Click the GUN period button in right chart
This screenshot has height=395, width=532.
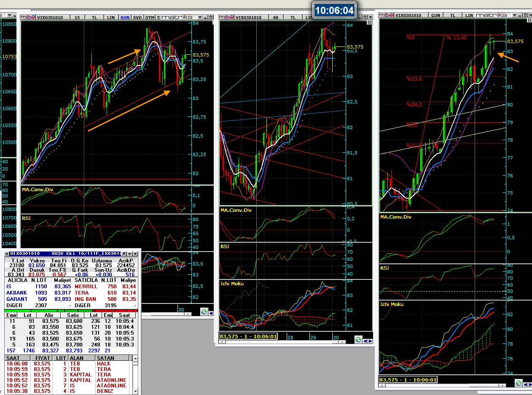[435, 15]
